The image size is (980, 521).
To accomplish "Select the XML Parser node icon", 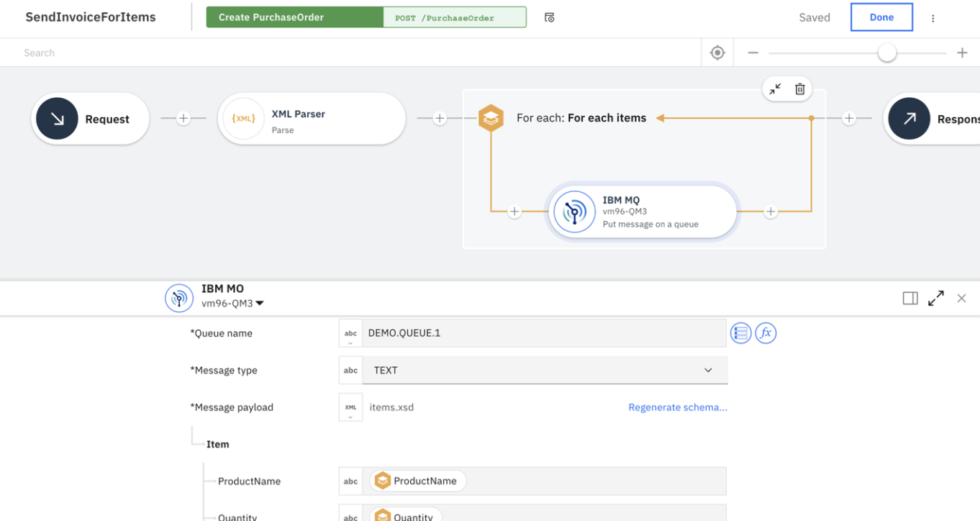I will tap(243, 119).
